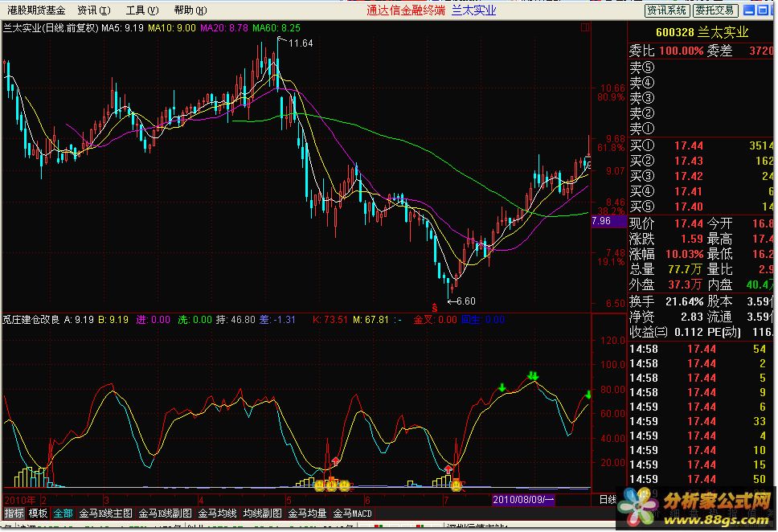
Task: Click the small window icon at chart top-right
Action: 585,28
